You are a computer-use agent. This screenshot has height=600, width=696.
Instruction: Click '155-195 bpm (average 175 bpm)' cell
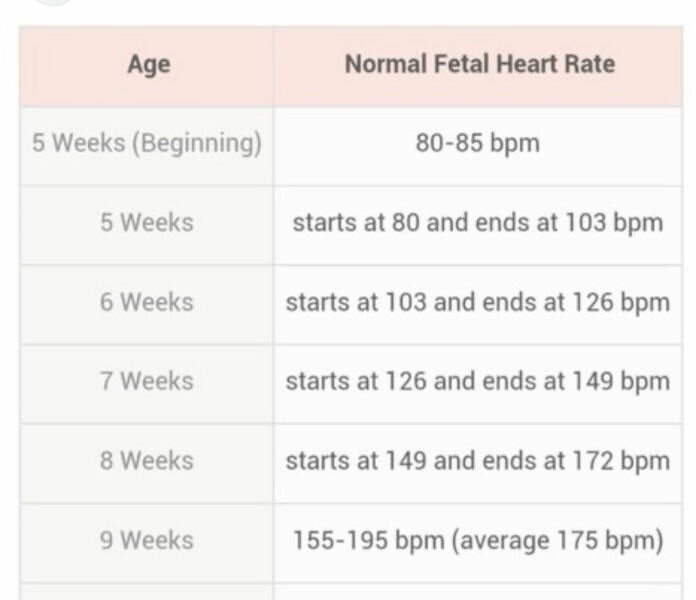pyautogui.click(x=478, y=541)
